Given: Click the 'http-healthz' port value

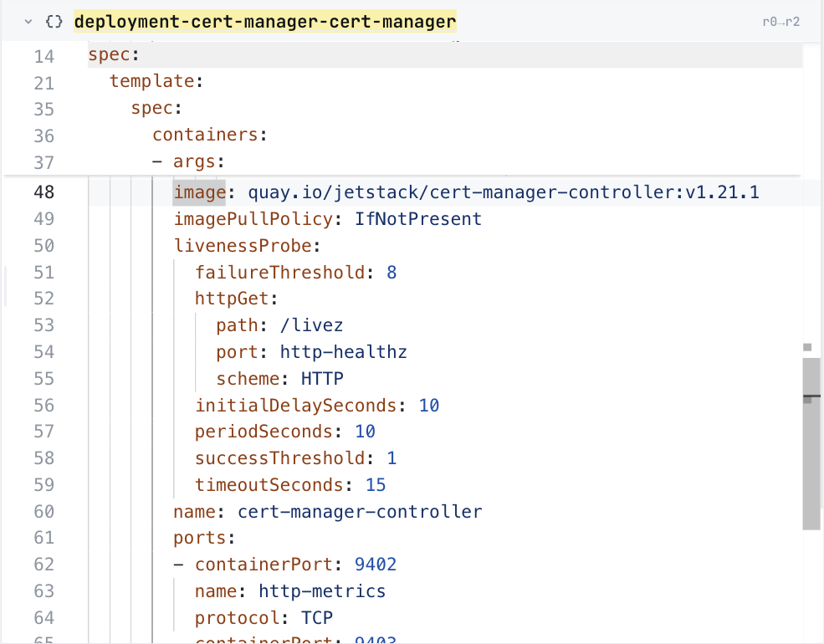Looking at the screenshot, I should [x=343, y=352].
